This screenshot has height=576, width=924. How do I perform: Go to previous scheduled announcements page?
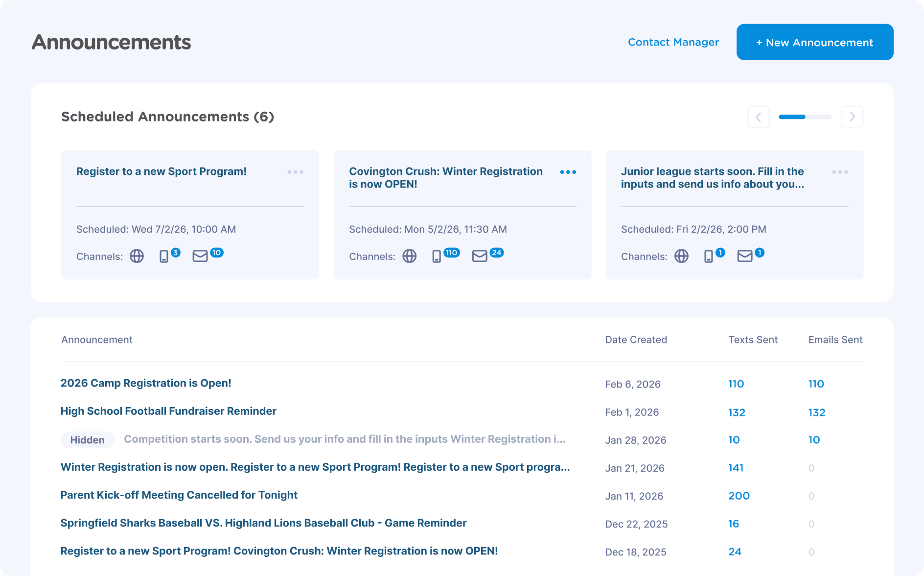click(759, 117)
